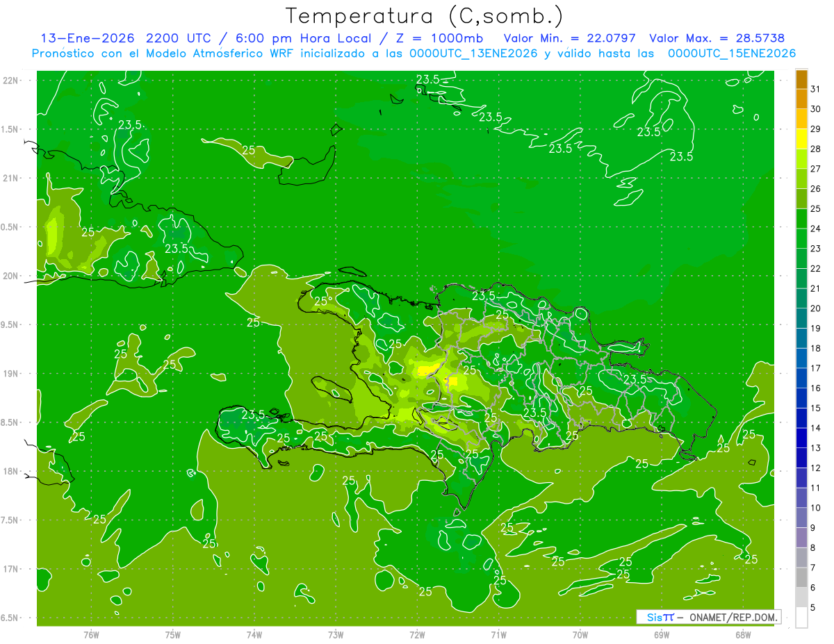The image size is (834, 644).
Task: Pick the yellow colorbar swatch between 28 and 29
Action: [801, 139]
